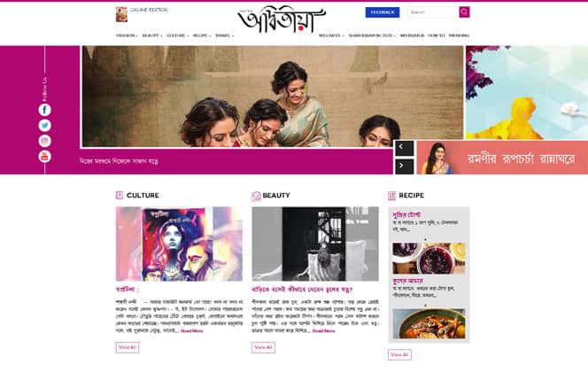
Task: Open the Facebook page icon
Action: 44,110
